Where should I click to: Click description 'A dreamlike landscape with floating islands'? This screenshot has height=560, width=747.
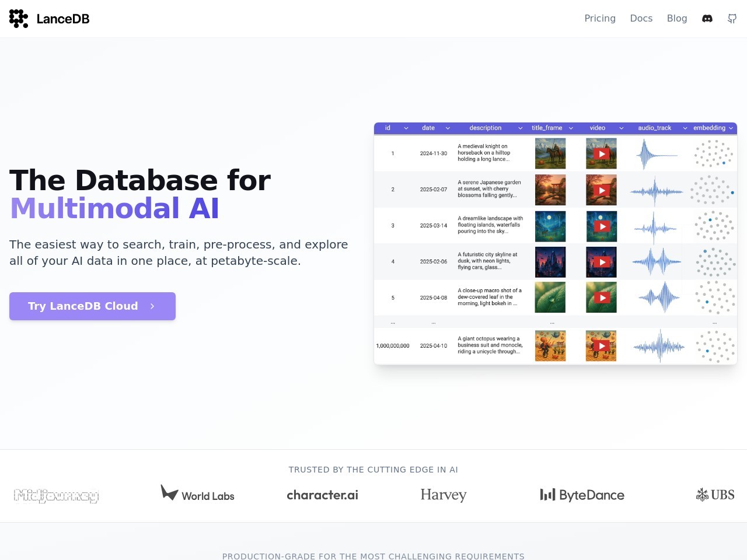(490, 225)
